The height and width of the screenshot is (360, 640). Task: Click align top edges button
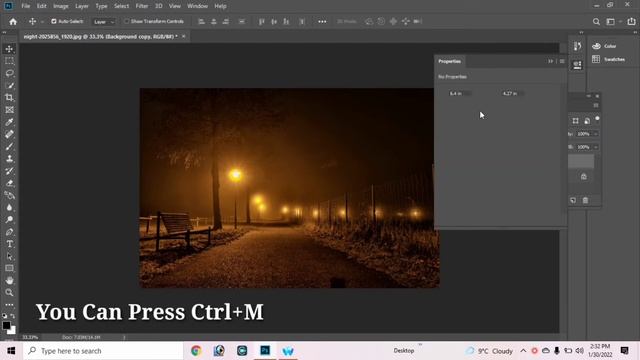262,22
